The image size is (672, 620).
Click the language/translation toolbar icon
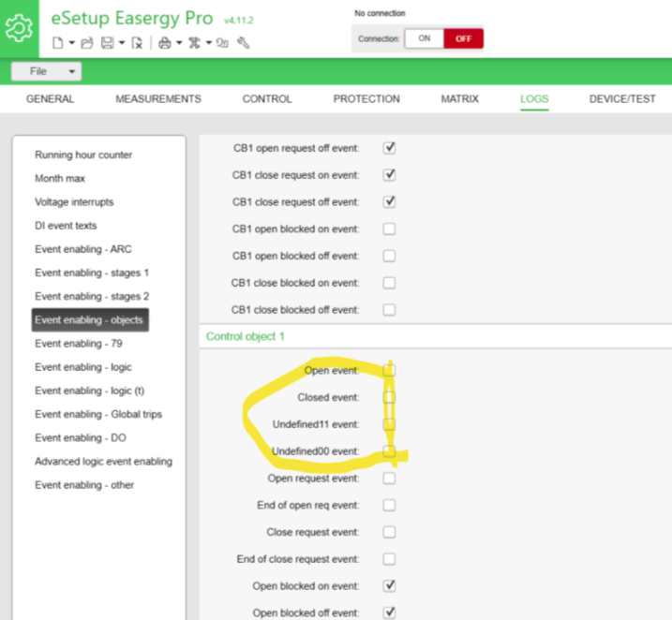222,43
